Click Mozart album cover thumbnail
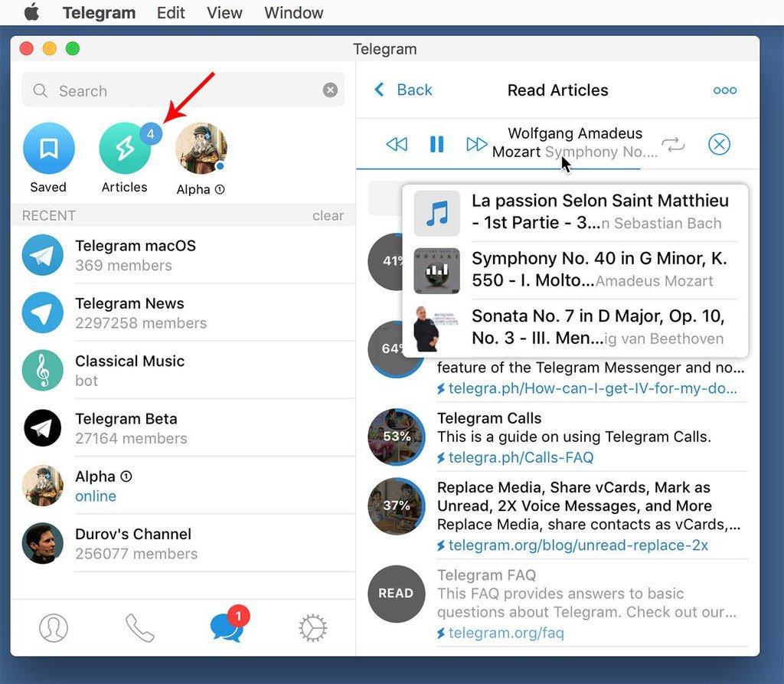Screen dimensions: 784x684 [437, 270]
